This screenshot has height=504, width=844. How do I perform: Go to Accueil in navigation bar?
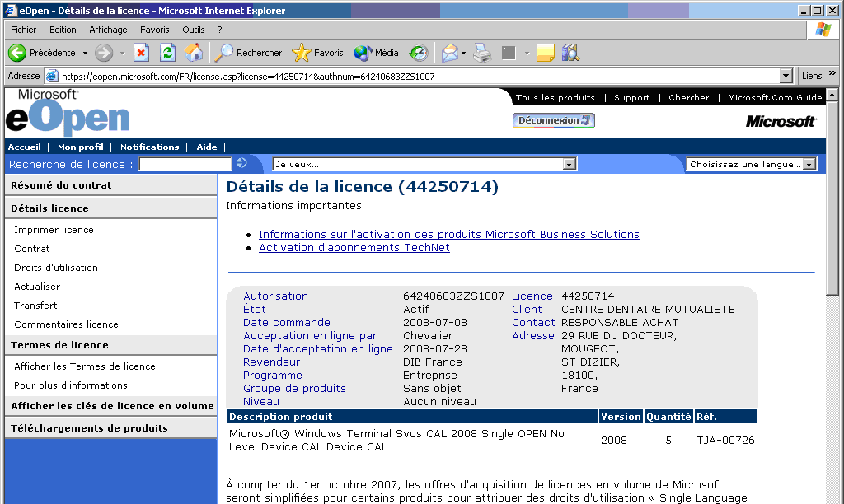24,147
